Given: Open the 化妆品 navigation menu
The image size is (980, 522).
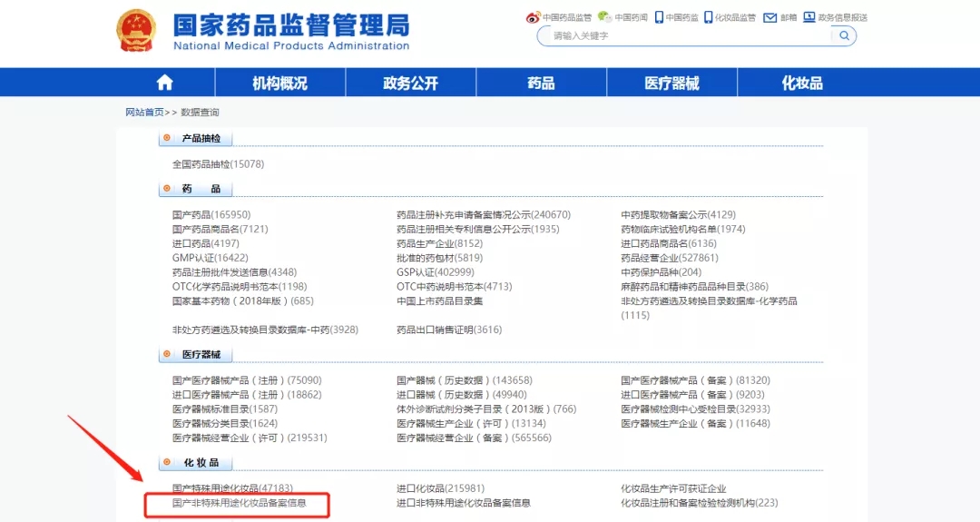Looking at the screenshot, I should coord(802,83).
